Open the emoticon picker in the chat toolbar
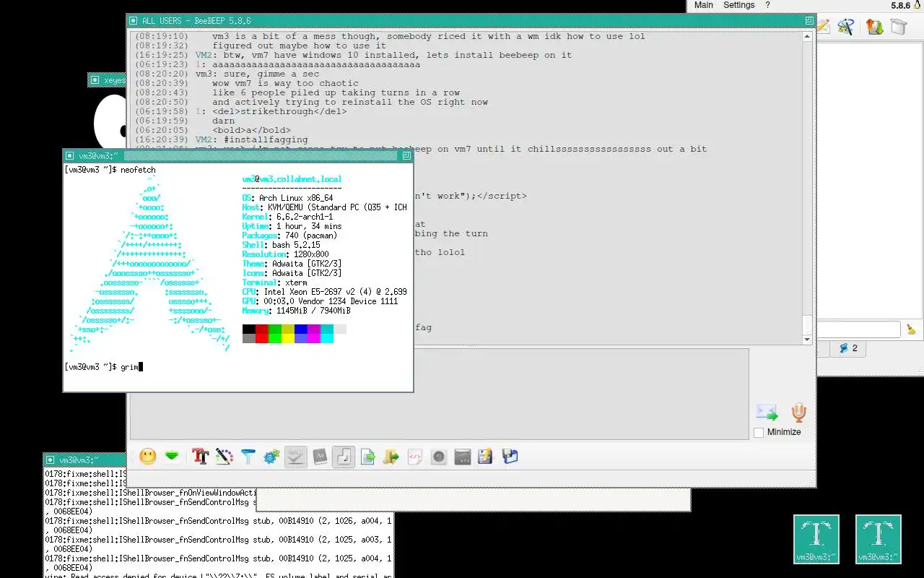The image size is (924, 578). coord(148,457)
